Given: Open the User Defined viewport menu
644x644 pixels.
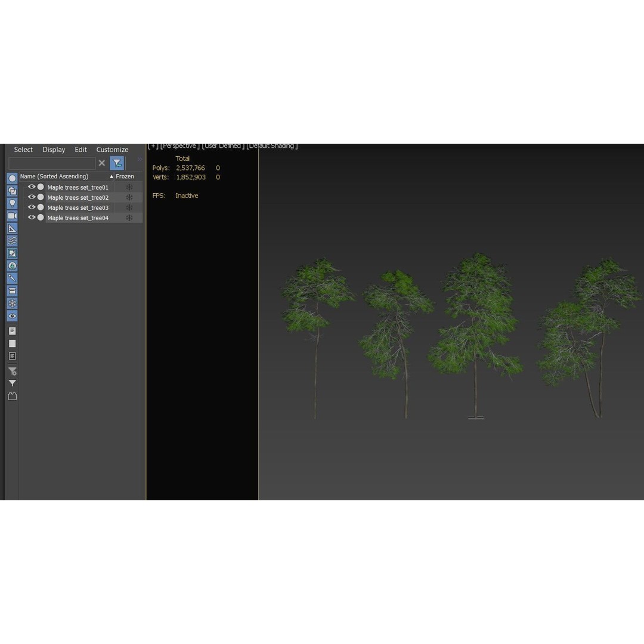Looking at the screenshot, I should [223, 146].
